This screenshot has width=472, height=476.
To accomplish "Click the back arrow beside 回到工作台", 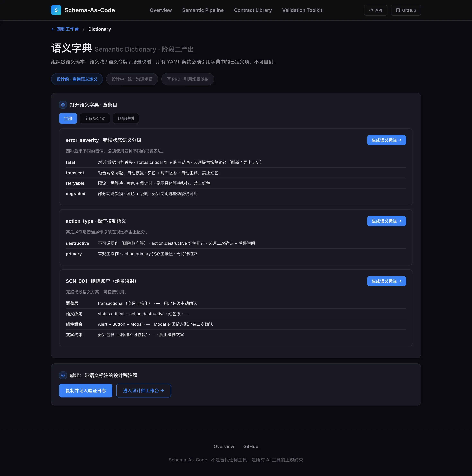I will (53, 29).
